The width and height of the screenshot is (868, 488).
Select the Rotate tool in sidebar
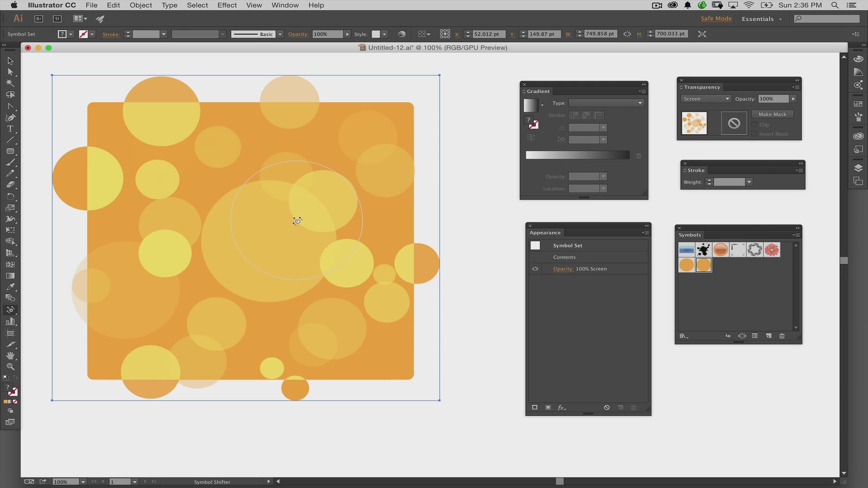click(10, 196)
